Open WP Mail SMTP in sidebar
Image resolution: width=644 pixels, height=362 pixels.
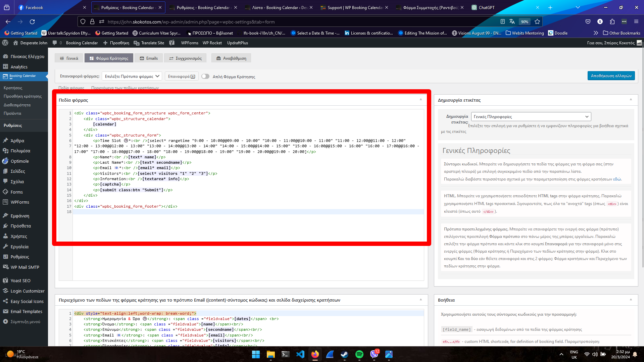pos(24,267)
